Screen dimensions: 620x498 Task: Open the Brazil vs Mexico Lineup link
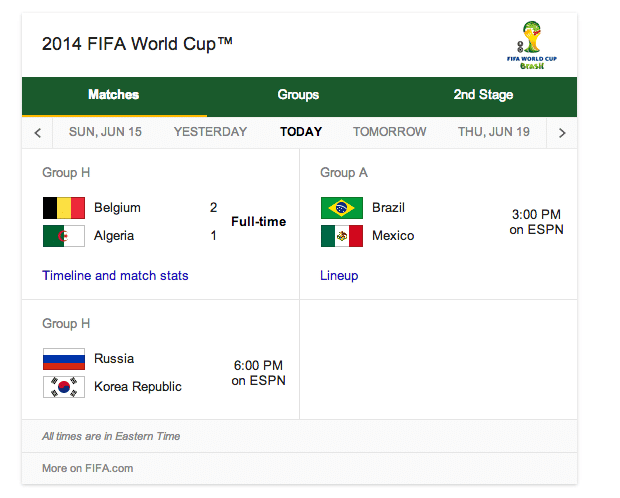click(x=339, y=275)
